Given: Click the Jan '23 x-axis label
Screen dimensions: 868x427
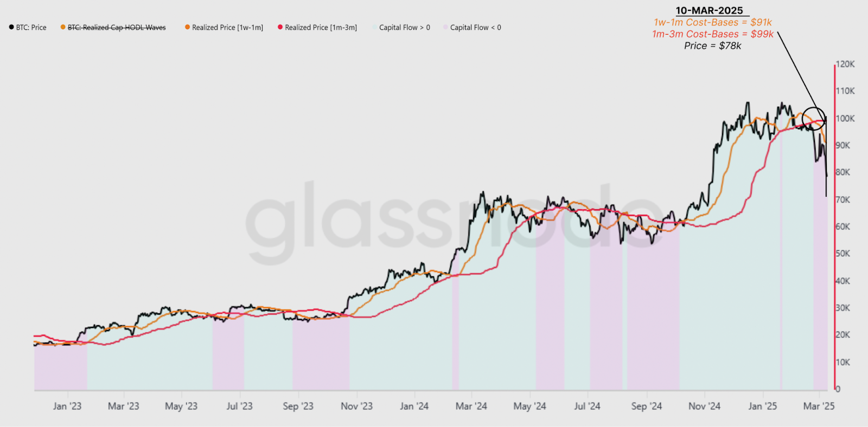Looking at the screenshot, I should pos(67,406).
